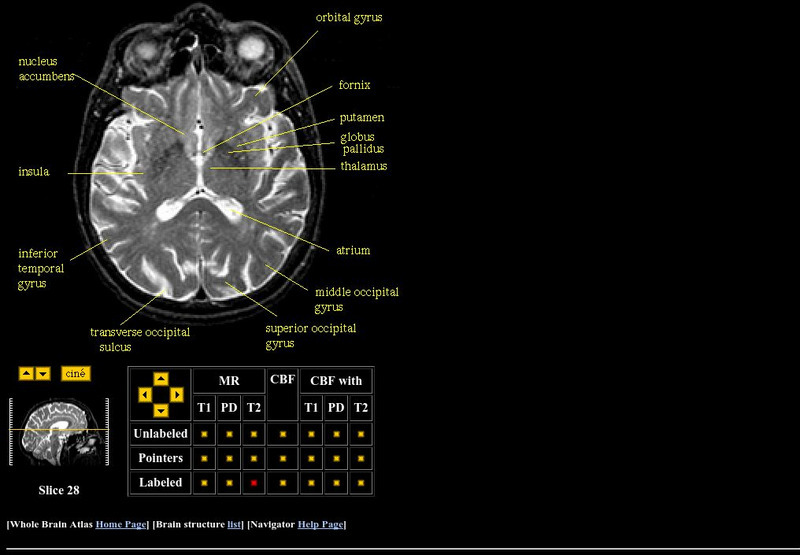Select the Pointers MR T1 view
This screenshot has width=800, height=555.
(x=204, y=458)
